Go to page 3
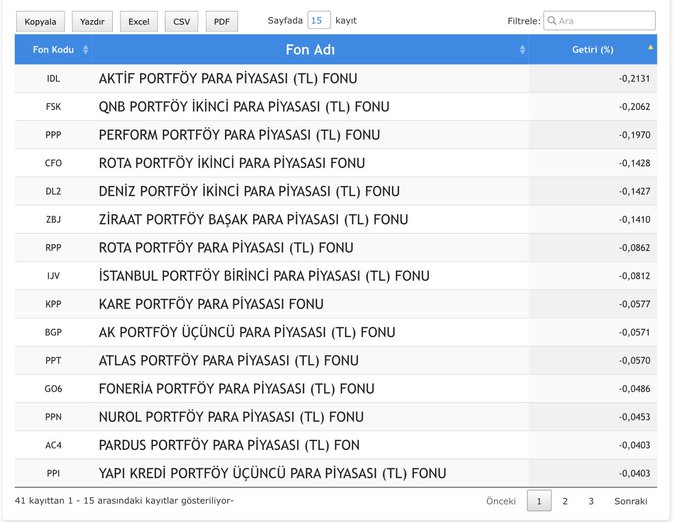 [x=591, y=501]
